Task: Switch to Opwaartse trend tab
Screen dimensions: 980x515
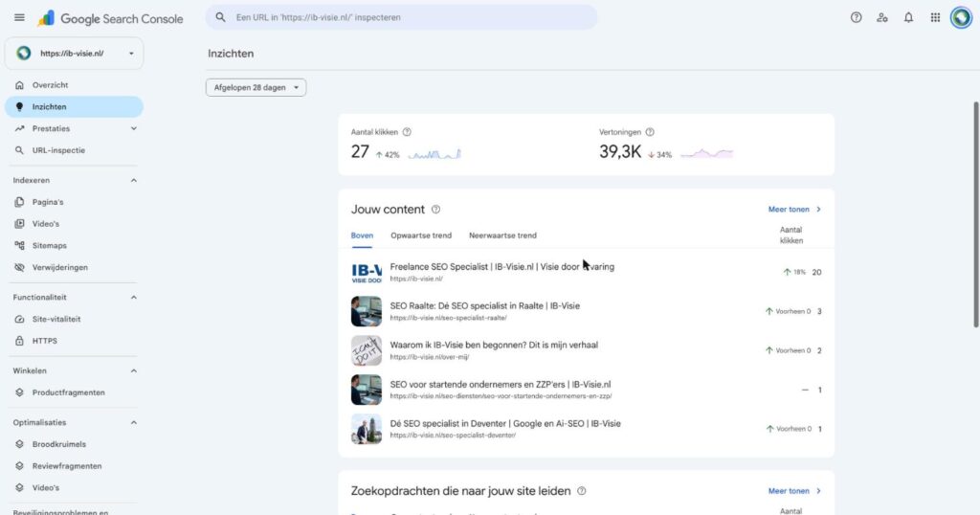Action: coord(421,235)
